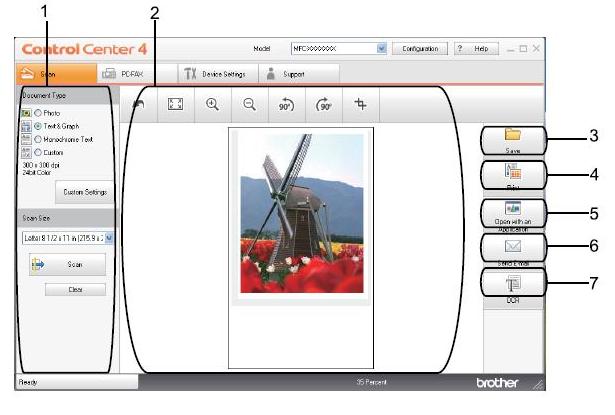Click the Save folder icon
The width and height of the screenshot is (615, 415).
[512, 135]
